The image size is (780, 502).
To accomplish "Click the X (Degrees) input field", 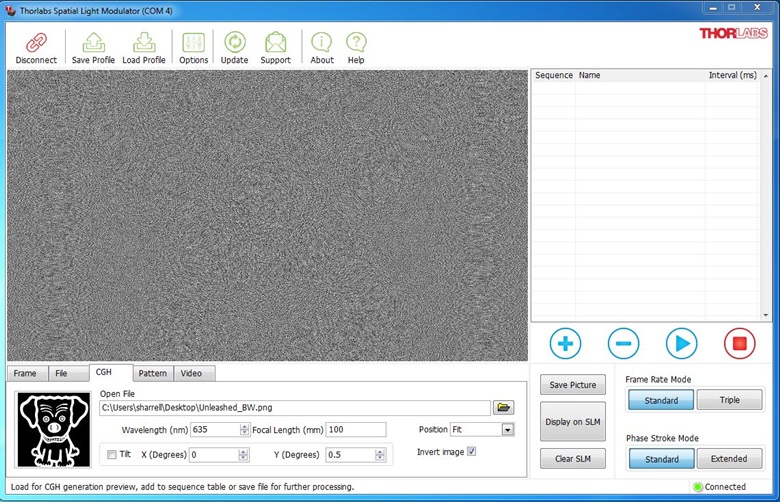I will (214, 455).
